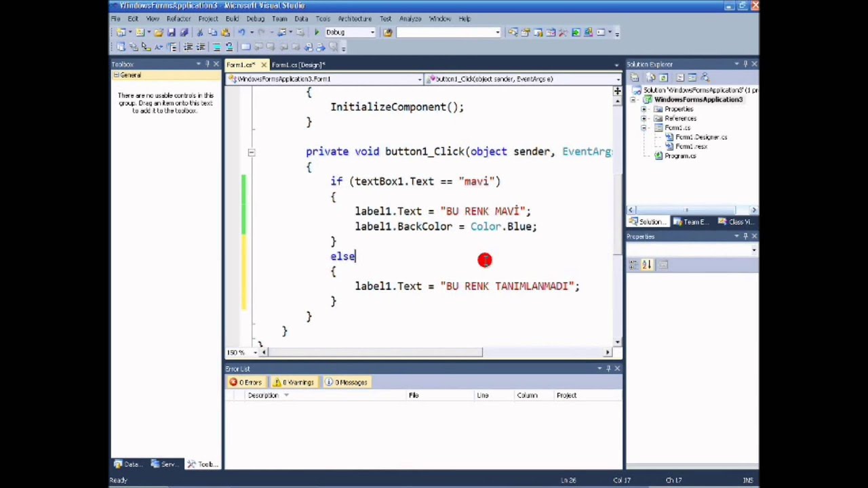Click the Paste clipboard icon
The image size is (868, 488).
(x=226, y=33)
